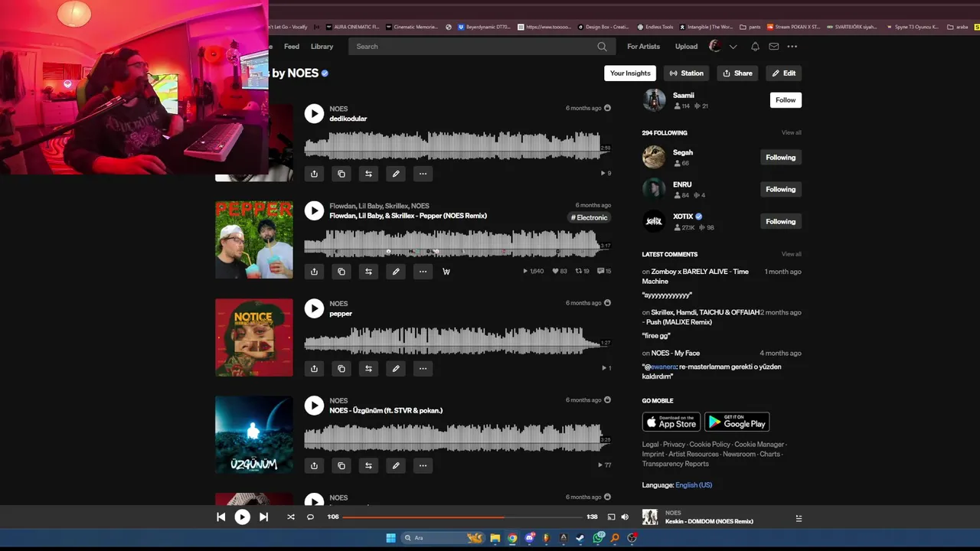Seek within the Üzgünüm waveform
Viewport: 980px width, 551px height.
pyautogui.click(x=457, y=437)
